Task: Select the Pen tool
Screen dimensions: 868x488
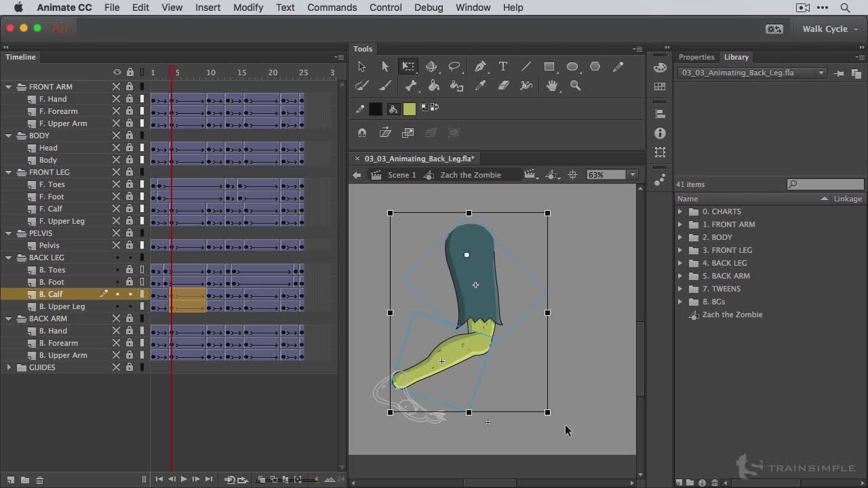Action: (x=480, y=66)
